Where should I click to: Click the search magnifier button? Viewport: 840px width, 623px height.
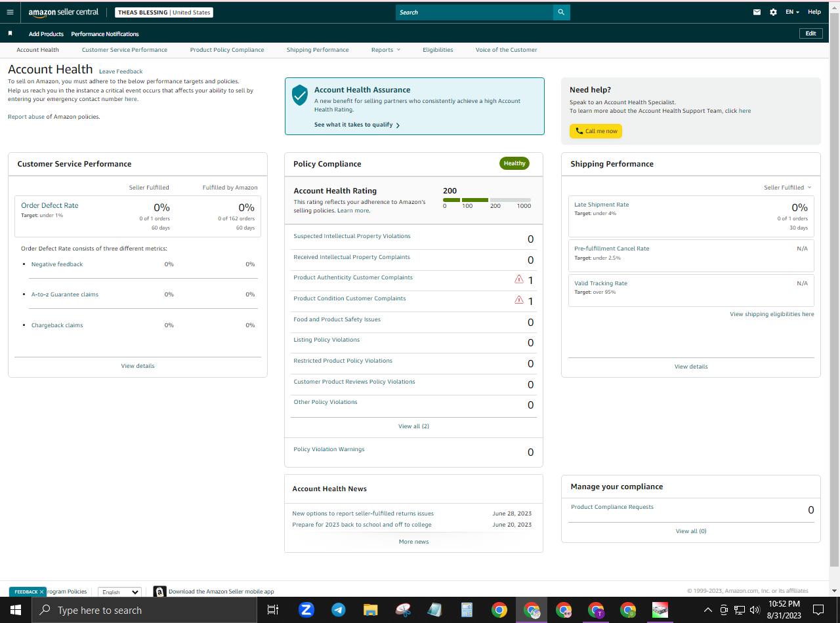[562, 12]
